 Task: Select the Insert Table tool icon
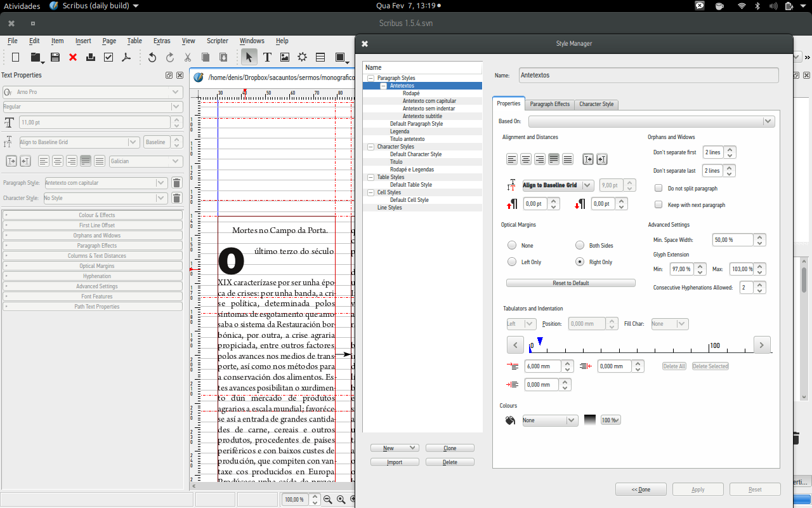tap(320, 57)
